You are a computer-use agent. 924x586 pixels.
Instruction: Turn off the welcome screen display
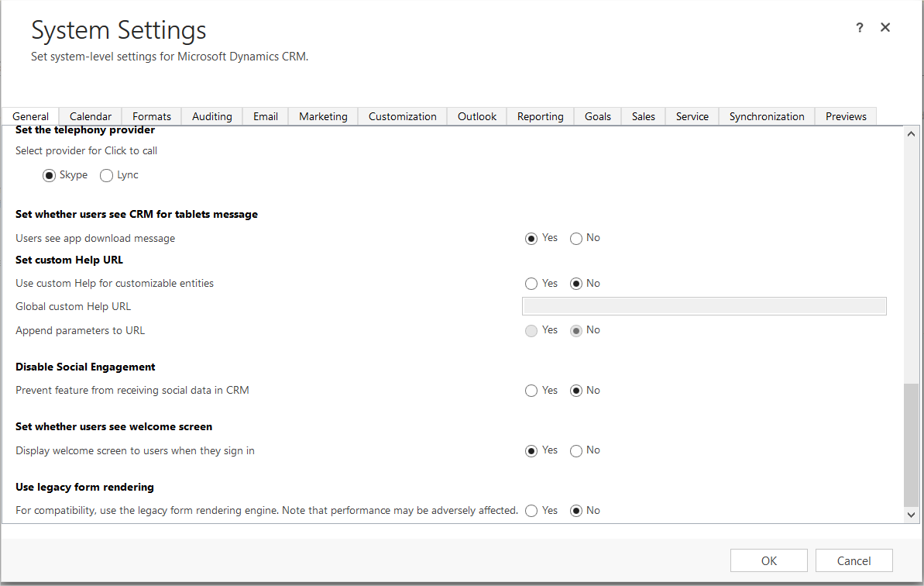(x=575, y=450)
